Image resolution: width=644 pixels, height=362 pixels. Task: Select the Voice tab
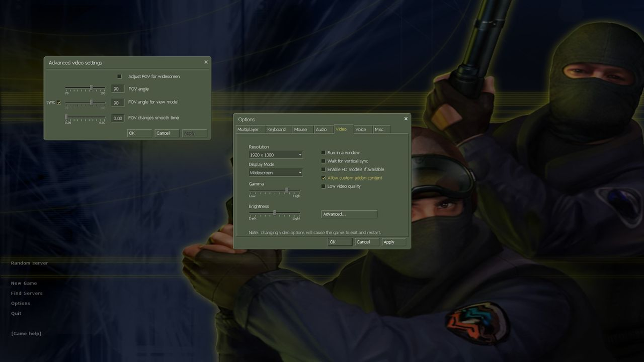coord(362,129)
